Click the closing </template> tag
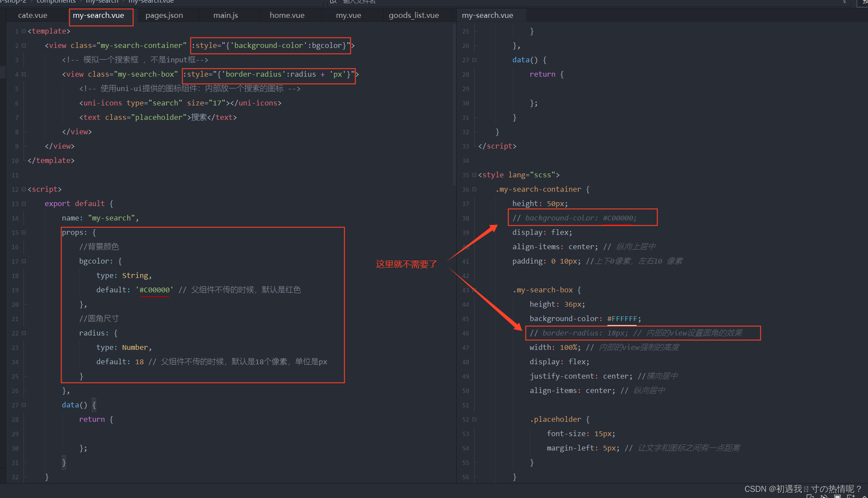868x498 pixels. pos(51,160)
